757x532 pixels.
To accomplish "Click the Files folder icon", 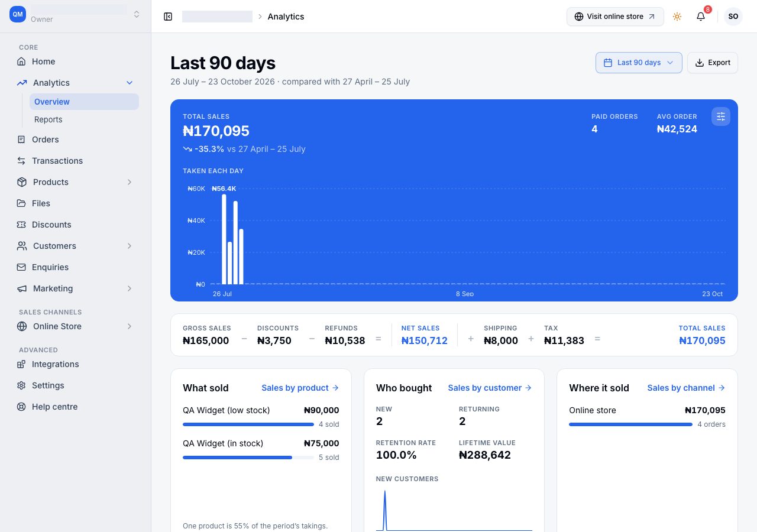I will 21,203.
